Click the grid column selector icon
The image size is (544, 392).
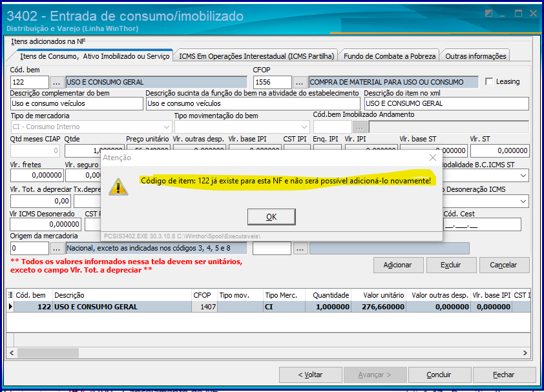(10, 295)
